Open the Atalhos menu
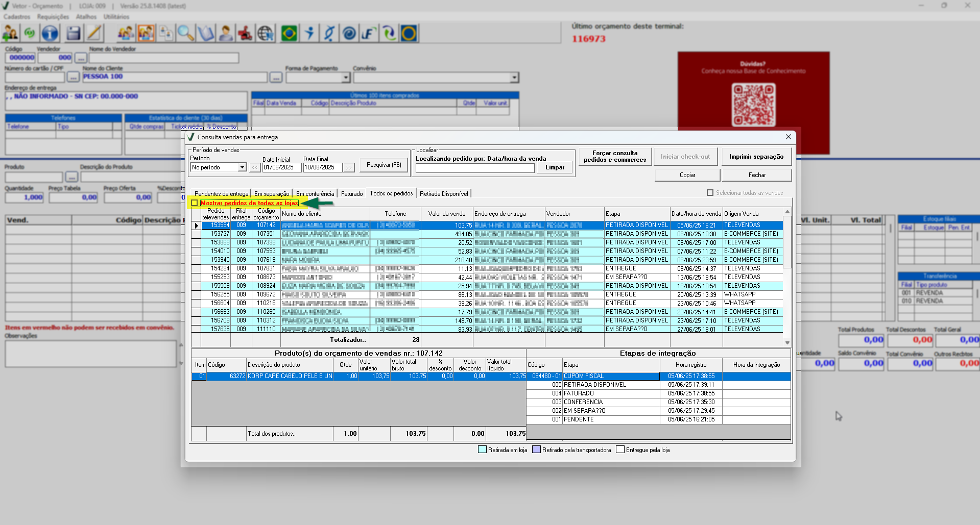The image size is (980, 525). coord(86,17)
